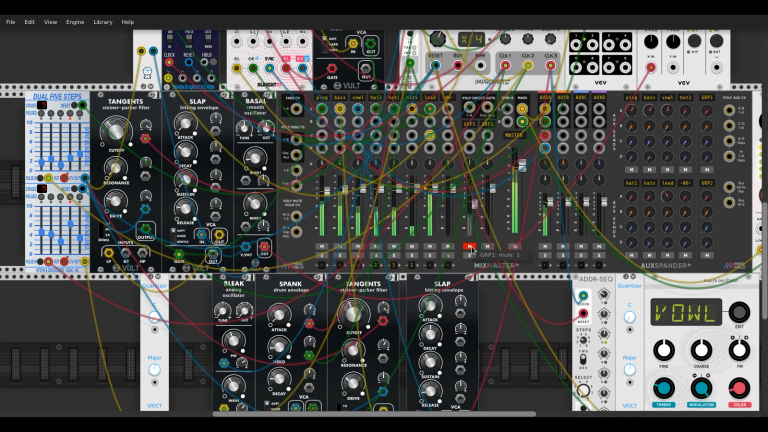
Task: Toggle the SOFT/HARD/GENTLE switch on the top-row SLAP envelope
Action: 172,236
